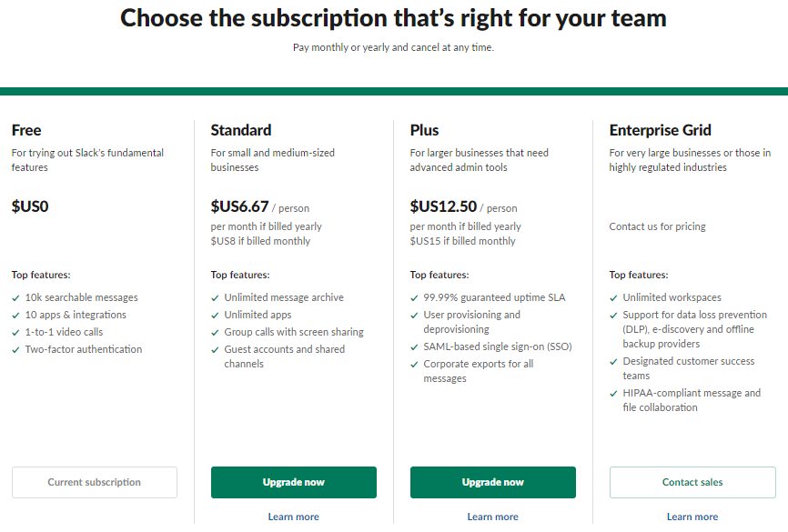Open Learn more under Plus plan
788x532 pixels.
(493, 517)
